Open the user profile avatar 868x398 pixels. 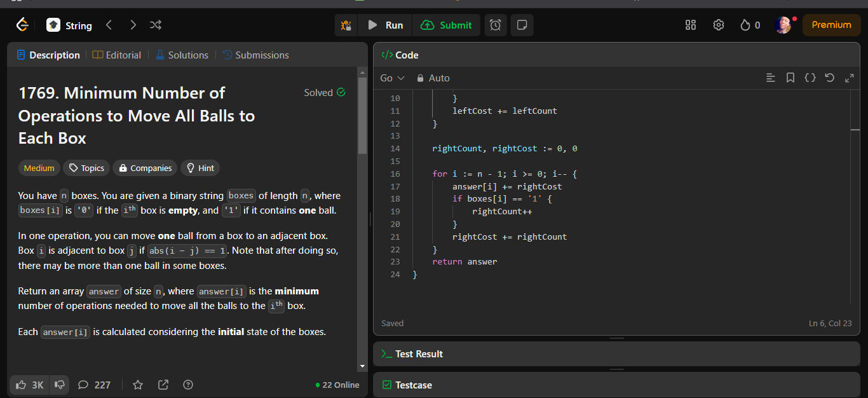(783, 25)
